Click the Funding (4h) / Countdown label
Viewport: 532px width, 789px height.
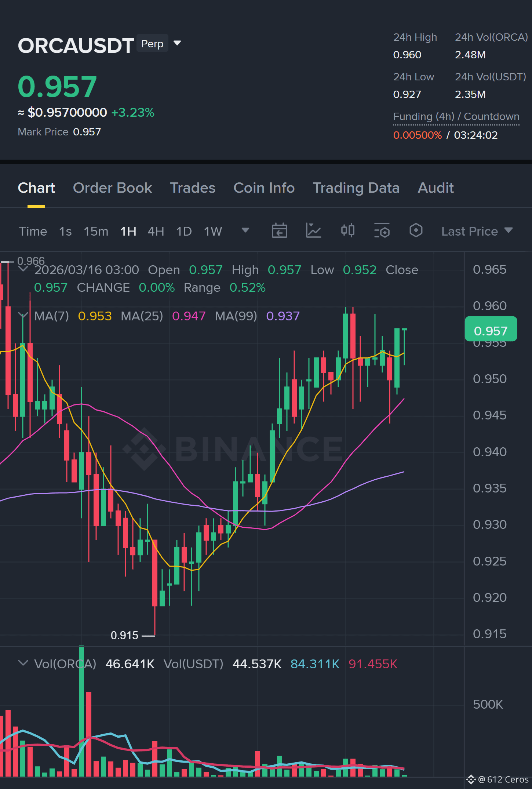click(456, 116)
